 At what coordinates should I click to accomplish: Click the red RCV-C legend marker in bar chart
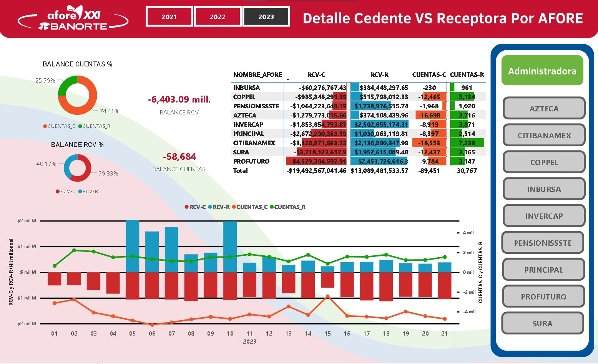pyautogui.click(x=187, y=207)
